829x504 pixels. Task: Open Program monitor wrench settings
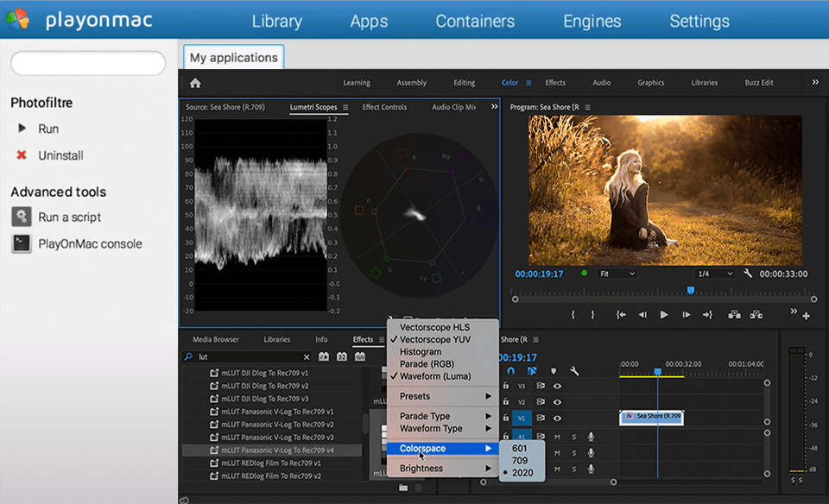[748, 274]
